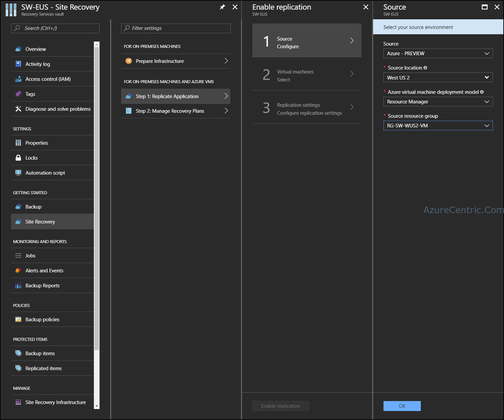This screenshot has width=504, height=420.
Task: Open step 1 Source Configure chevron
Action: coord(352,41)
